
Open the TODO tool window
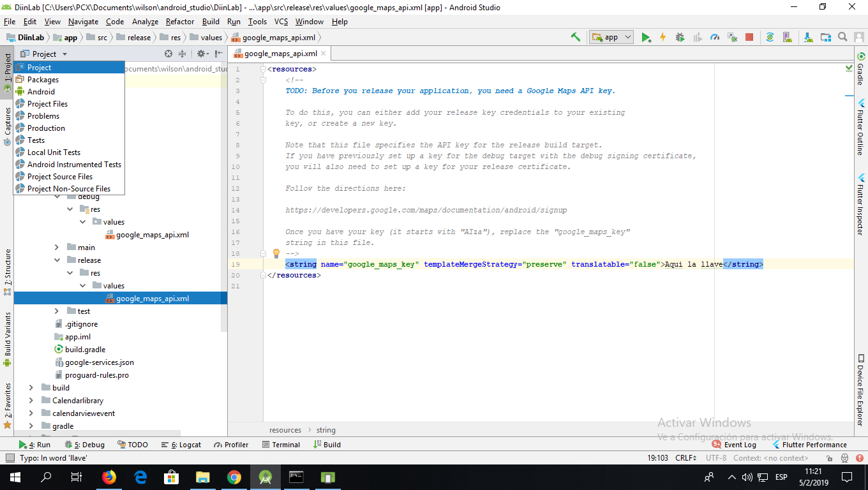tap(133, 445)
